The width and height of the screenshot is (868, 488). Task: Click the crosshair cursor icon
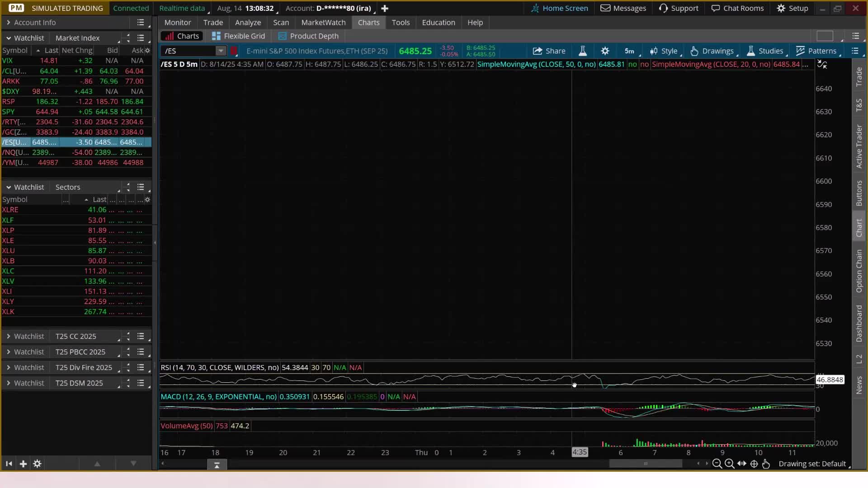pos(754,464)
